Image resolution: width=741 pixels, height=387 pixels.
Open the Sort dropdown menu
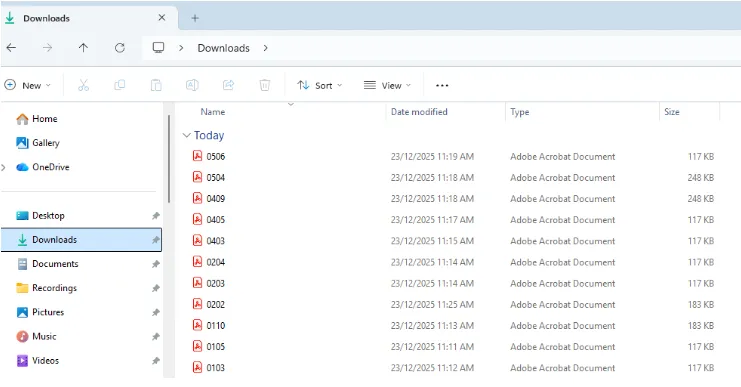point(319,86)
